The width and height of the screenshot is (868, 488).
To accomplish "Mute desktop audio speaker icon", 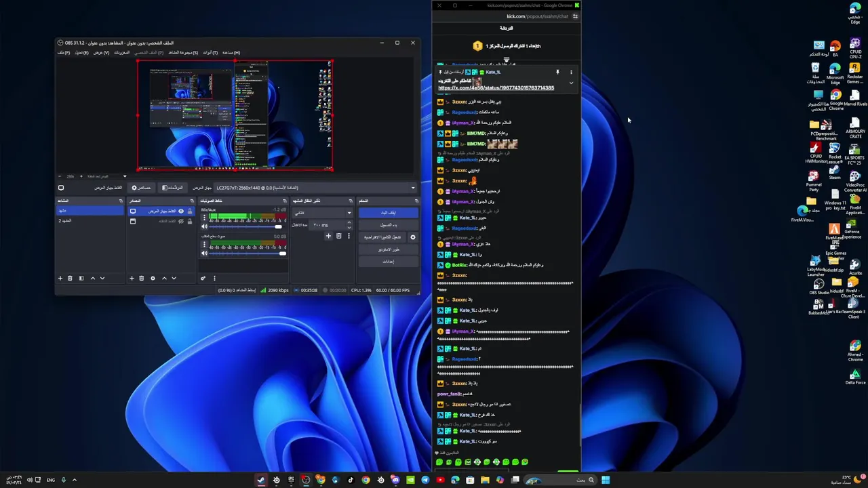I will point(204,253).
